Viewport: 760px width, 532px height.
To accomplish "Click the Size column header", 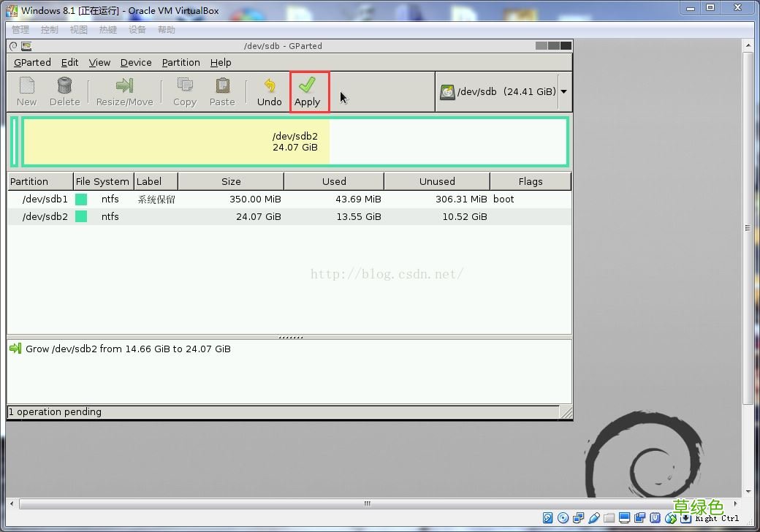I will pyautogui.click(x=231, y=181).
